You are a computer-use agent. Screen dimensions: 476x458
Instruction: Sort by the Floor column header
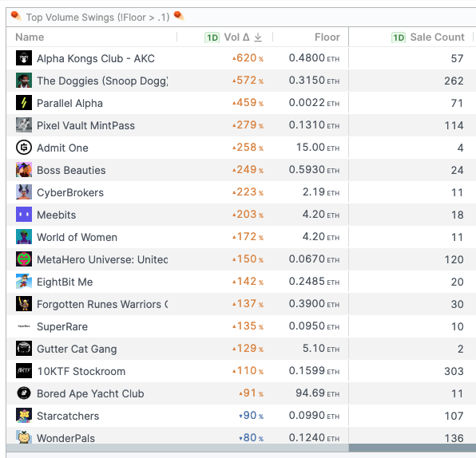(327, 37)
